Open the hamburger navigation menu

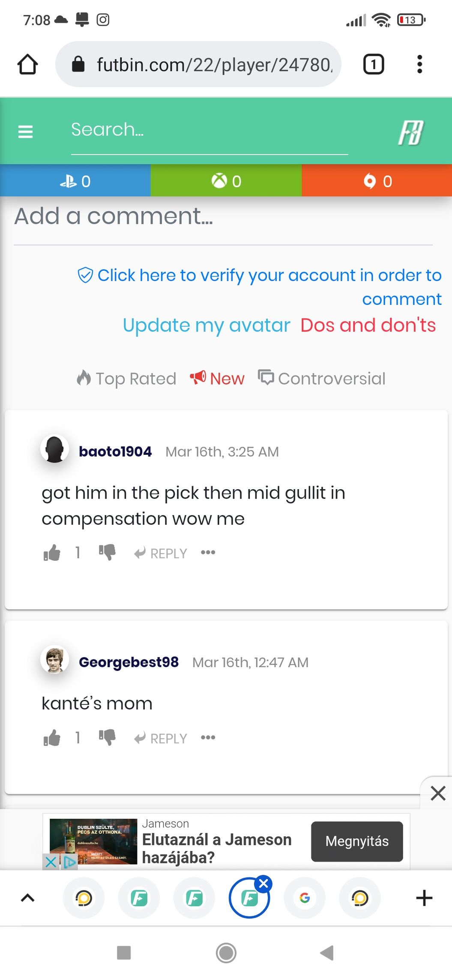(x=25, y=131)
